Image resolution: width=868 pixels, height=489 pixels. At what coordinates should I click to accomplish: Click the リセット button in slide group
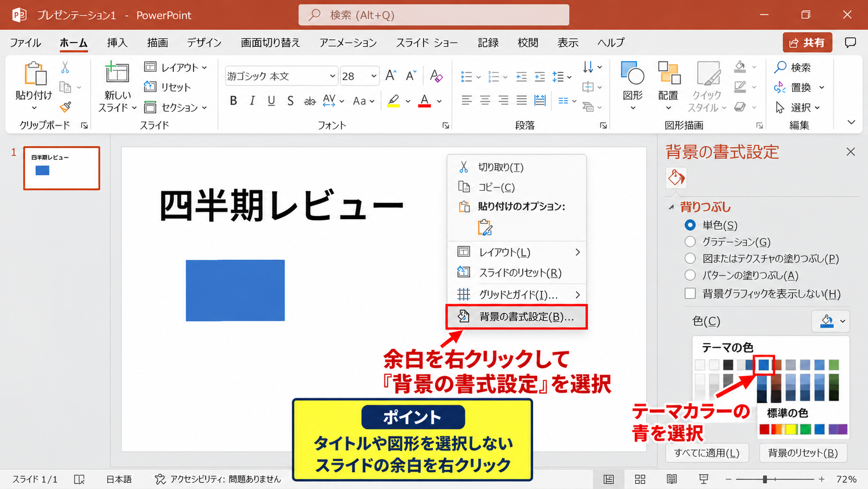click(x=167, y=87)
